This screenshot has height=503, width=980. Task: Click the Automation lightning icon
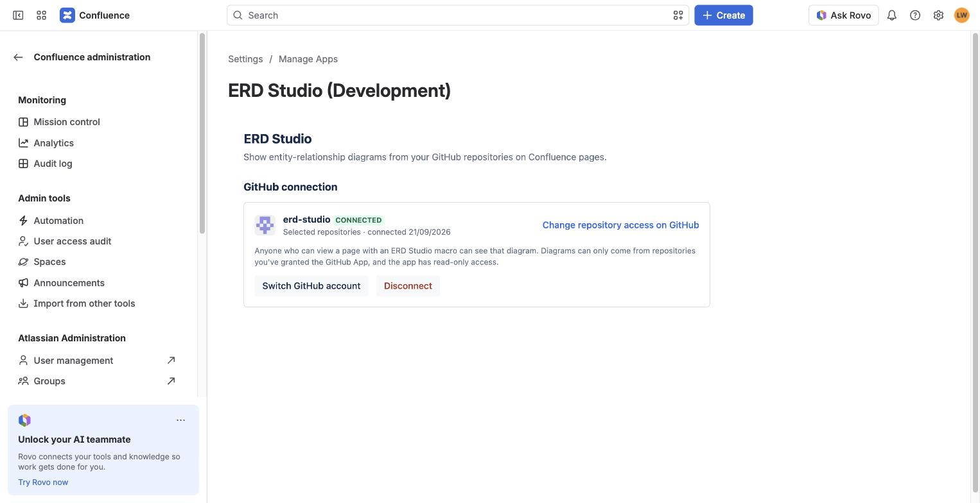click(23, 221)
